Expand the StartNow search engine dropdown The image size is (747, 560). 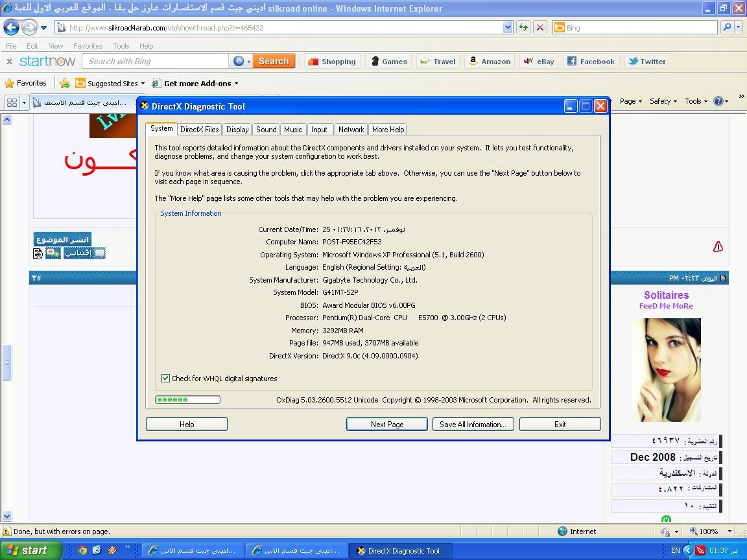(249, 62)
